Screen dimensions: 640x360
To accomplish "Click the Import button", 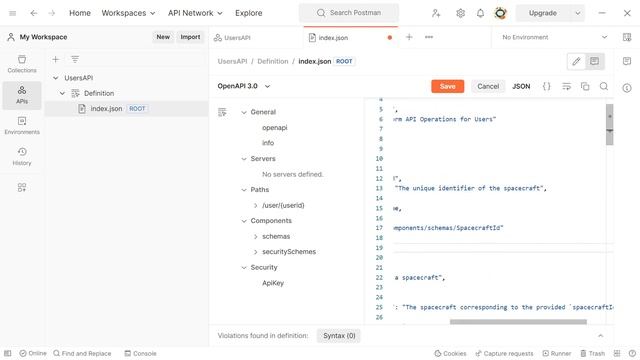I will point(190,37).
